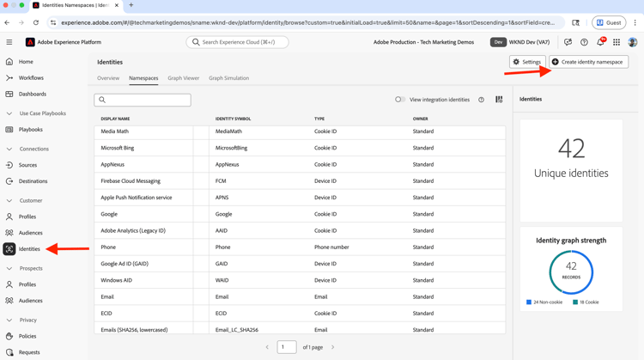Collapse the Prospects section
Image resolution: width=644 pixels, height=360 pixels.
tap(9, 268)
